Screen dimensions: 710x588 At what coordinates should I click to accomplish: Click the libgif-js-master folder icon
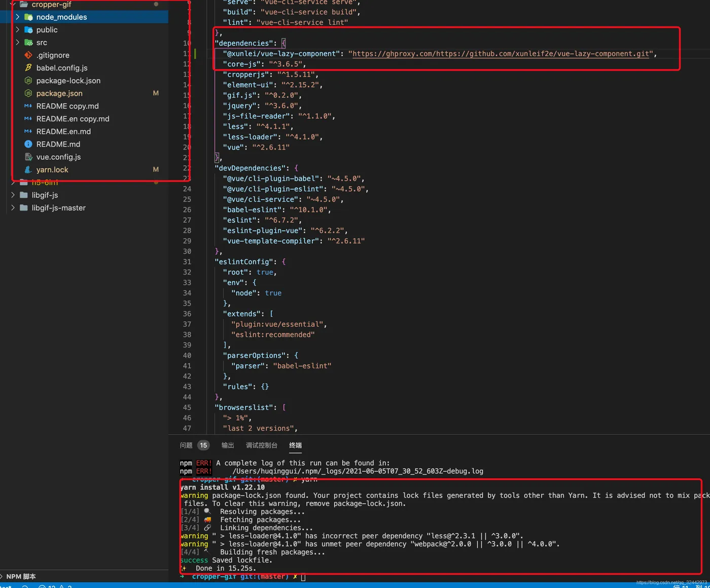coord(24,207)
